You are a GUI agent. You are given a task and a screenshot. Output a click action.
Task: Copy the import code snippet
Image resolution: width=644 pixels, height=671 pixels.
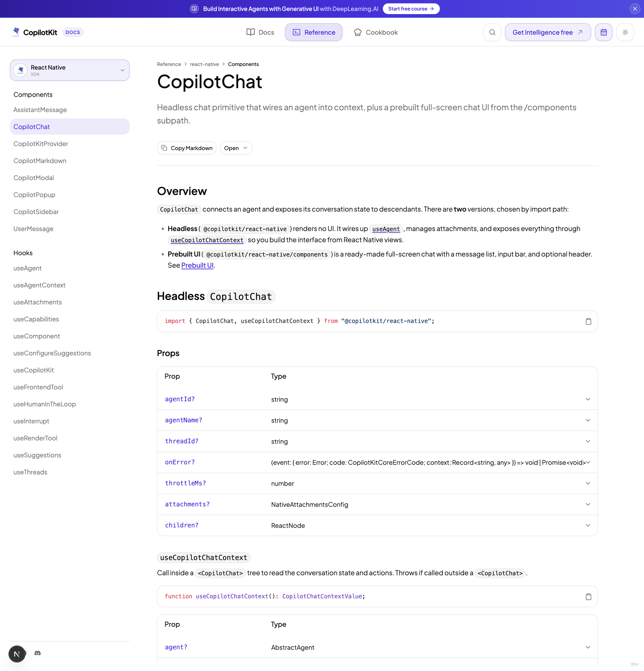pyautogui.click(x=588, y=321)
